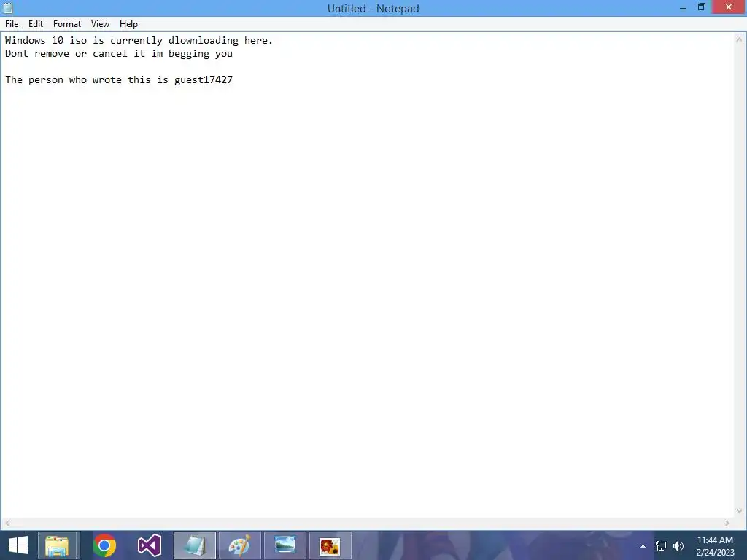Open the View menu

[x=100, y=24]
